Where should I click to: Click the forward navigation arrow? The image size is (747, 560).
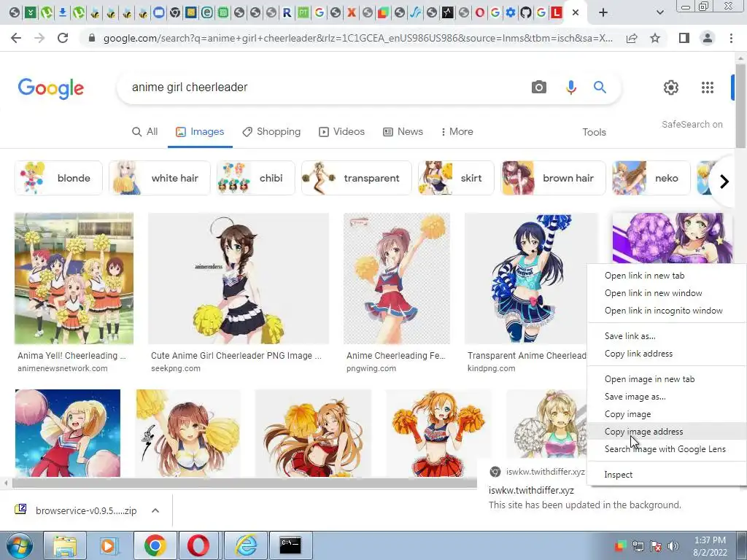tap(39, 38)
